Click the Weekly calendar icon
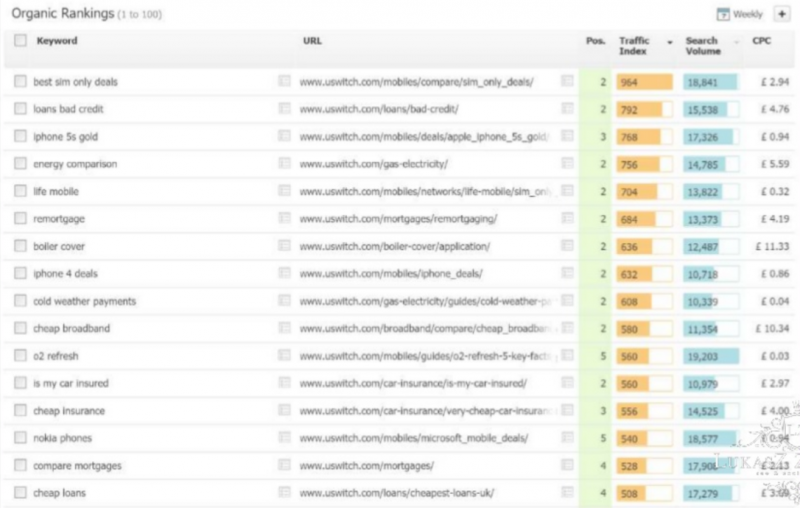Image resolution: width=800 pixels, height=508 pixels. pyautogui.click(x=723, y=14)
